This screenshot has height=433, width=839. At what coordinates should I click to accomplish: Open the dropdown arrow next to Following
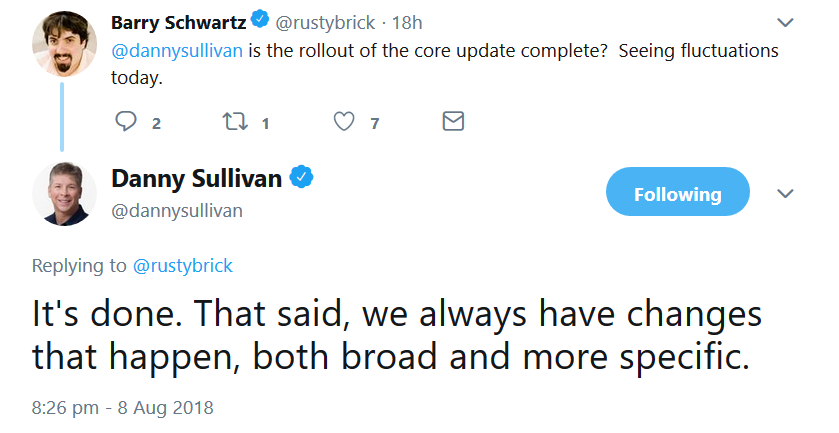[786, 193]
